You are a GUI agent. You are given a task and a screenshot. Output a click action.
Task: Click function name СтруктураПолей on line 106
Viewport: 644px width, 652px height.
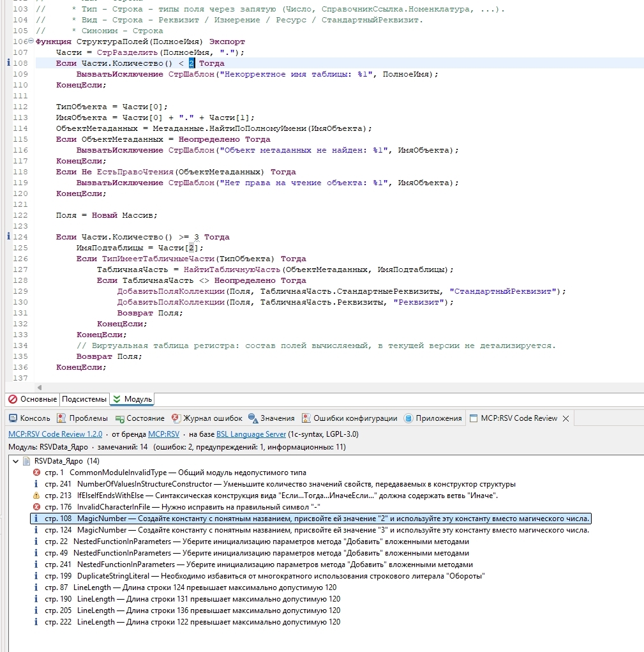click(x=112, y=42)
